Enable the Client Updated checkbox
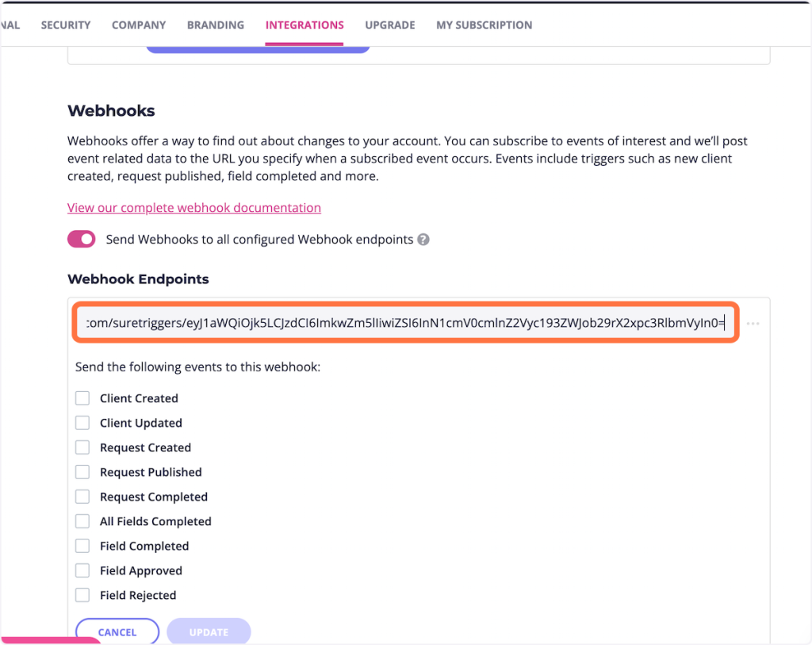 tap(82, 423)
